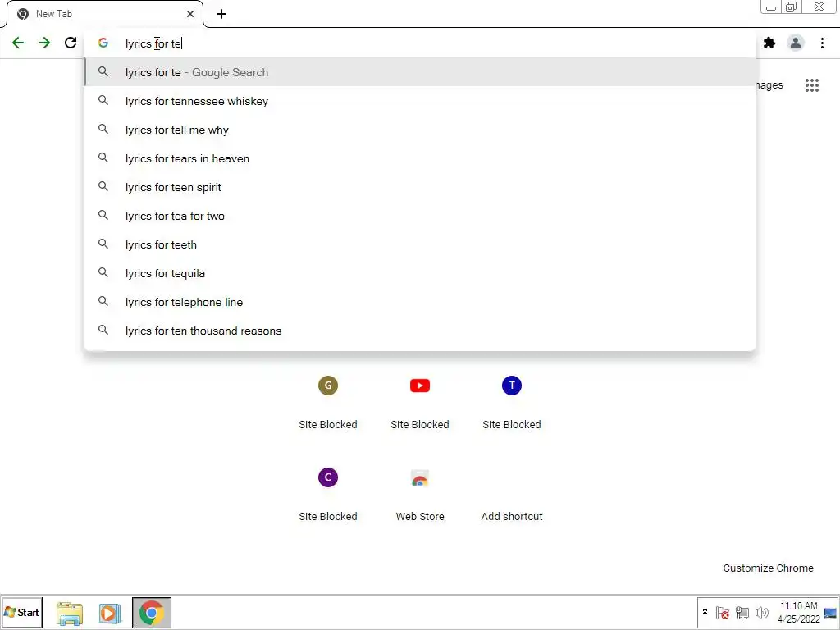The image size is (840, 630).
Task: Open the YouTube Site Blocked shortcut
Action: coord(420,403)
